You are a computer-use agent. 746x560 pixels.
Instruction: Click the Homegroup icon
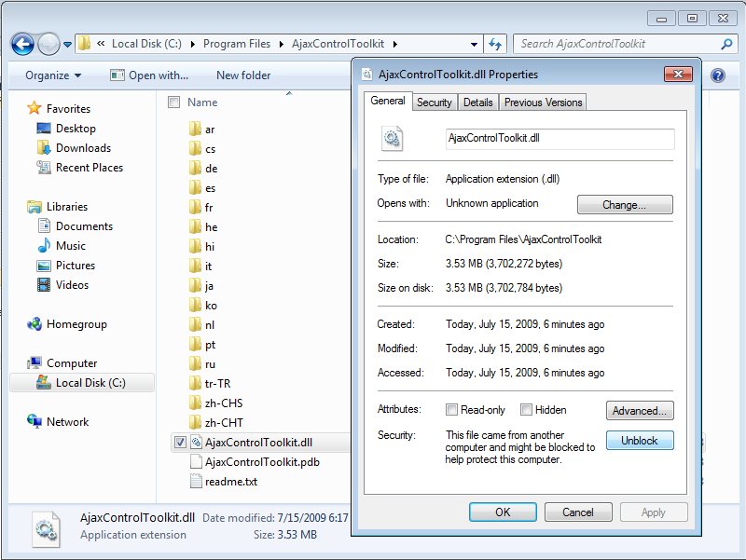coord(35,324)
